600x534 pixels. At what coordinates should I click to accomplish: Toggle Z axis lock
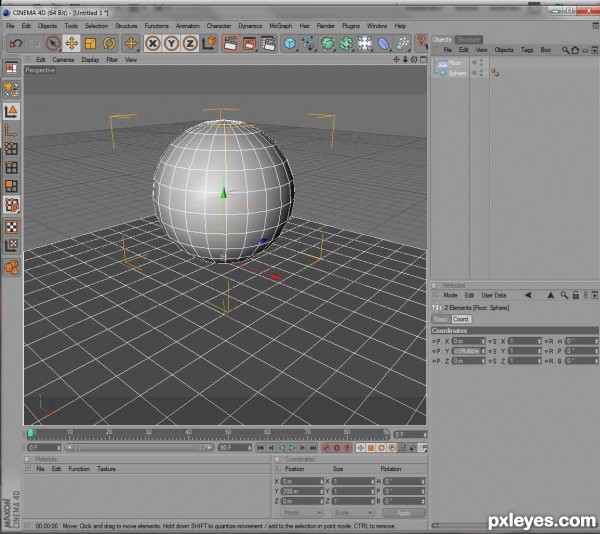click(x=190, y=44)
